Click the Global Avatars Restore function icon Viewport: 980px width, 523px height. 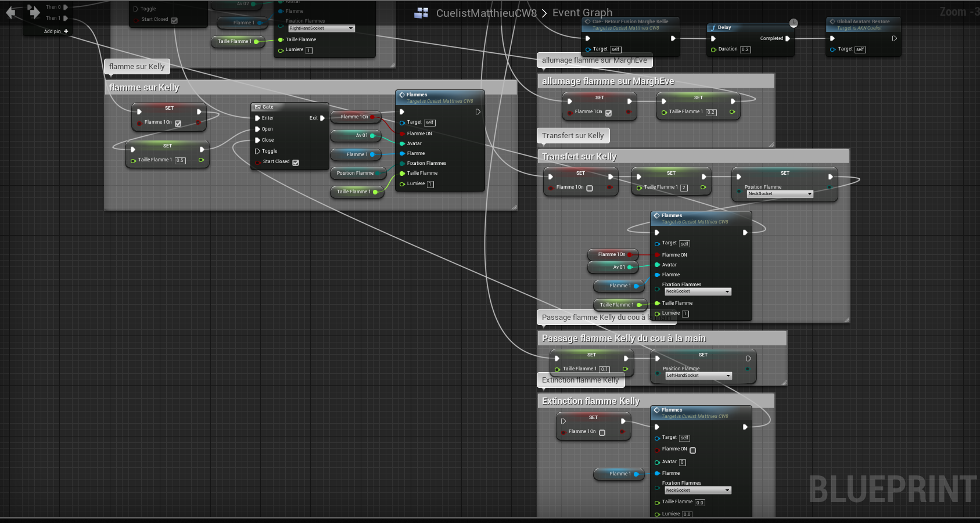click(x=832, y=21)
